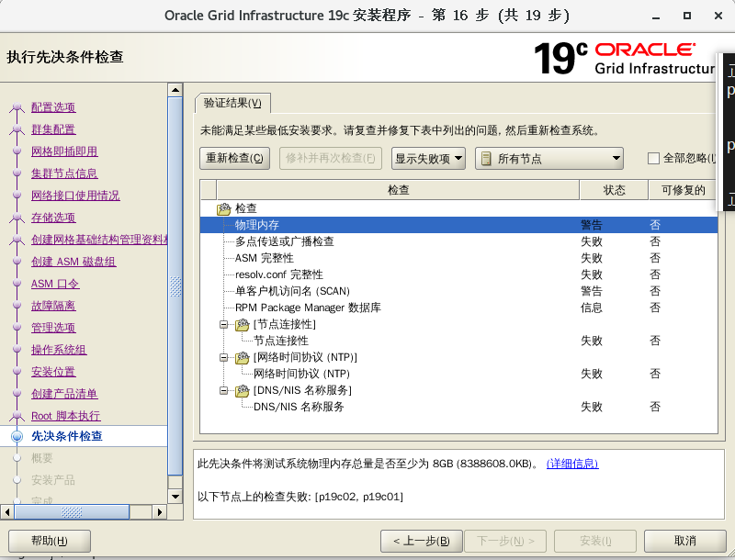Screen dimensions: 735x560
Task: Open the 创建 ASM 磁盘组 step link
Action: (73, 262)
